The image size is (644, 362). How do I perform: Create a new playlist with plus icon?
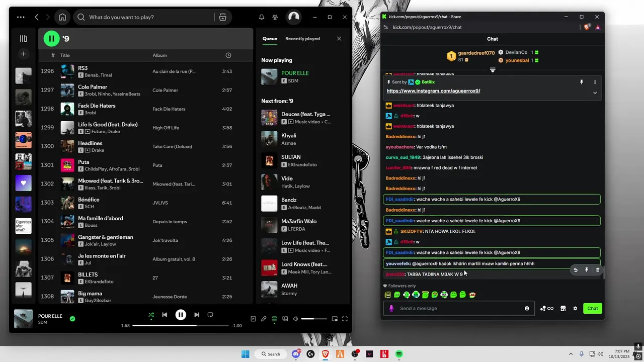23,54
